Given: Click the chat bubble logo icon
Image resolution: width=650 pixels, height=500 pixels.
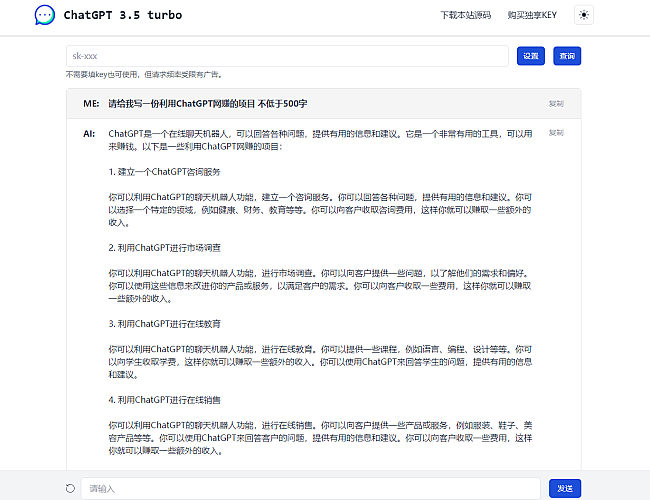Looking at the screenshot, I should click(45, 15).
